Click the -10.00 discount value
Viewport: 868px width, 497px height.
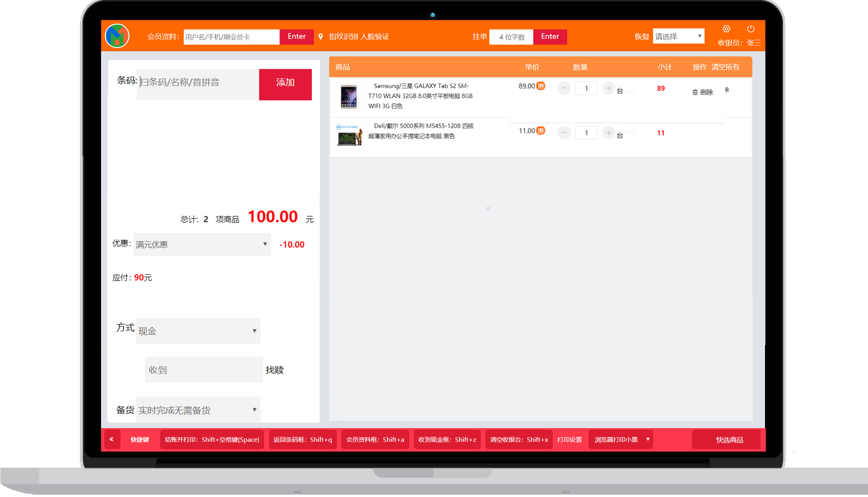click(292, 245)
